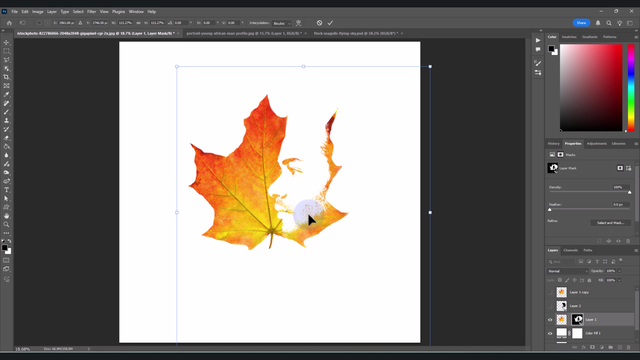The image size is (640, 360).
Task: Hide the Color Fill 1 layer
Action: pos(550,333)
